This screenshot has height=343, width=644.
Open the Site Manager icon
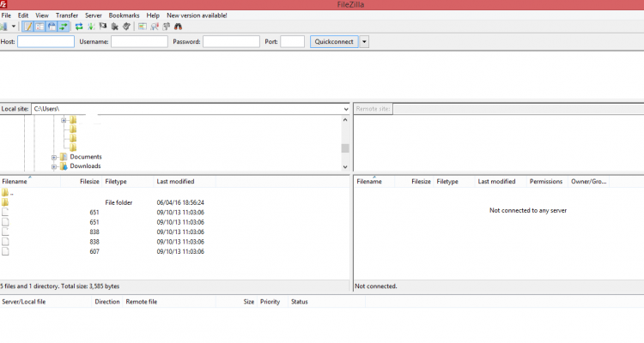tap(3, 27)
